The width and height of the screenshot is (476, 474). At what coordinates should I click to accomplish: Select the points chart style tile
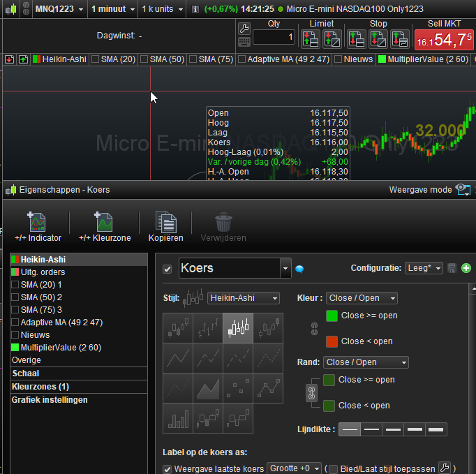[x=238, y=388]
